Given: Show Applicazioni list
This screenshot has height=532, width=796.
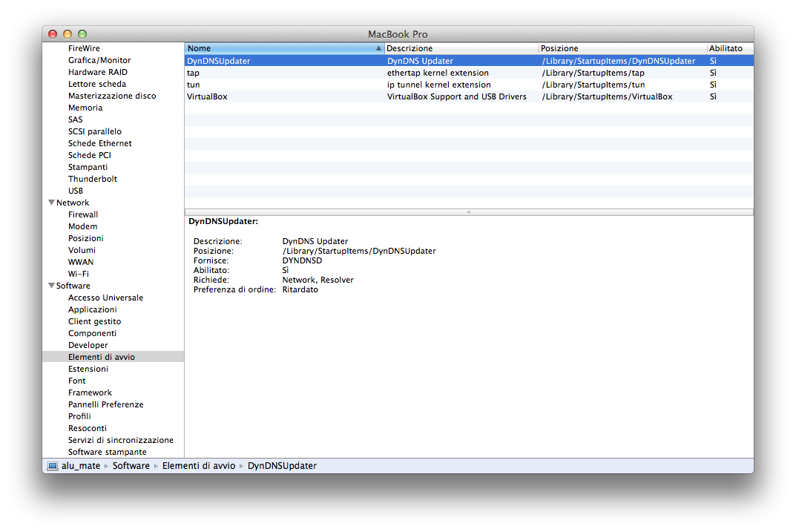Looking at the screenshot, I should click(93, 309).
